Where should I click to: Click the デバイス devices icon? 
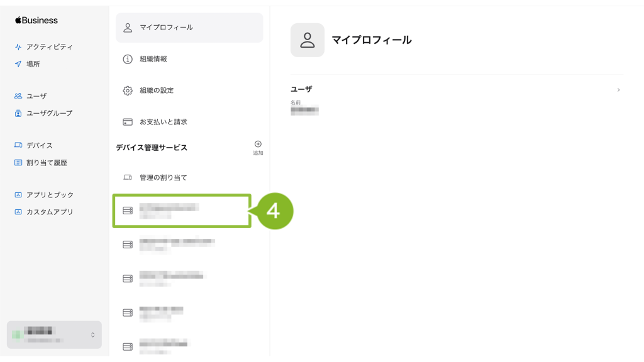tap(18, 145)
